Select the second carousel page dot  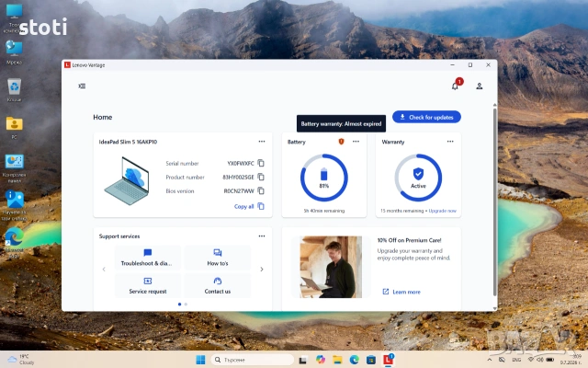coord(186,305)
